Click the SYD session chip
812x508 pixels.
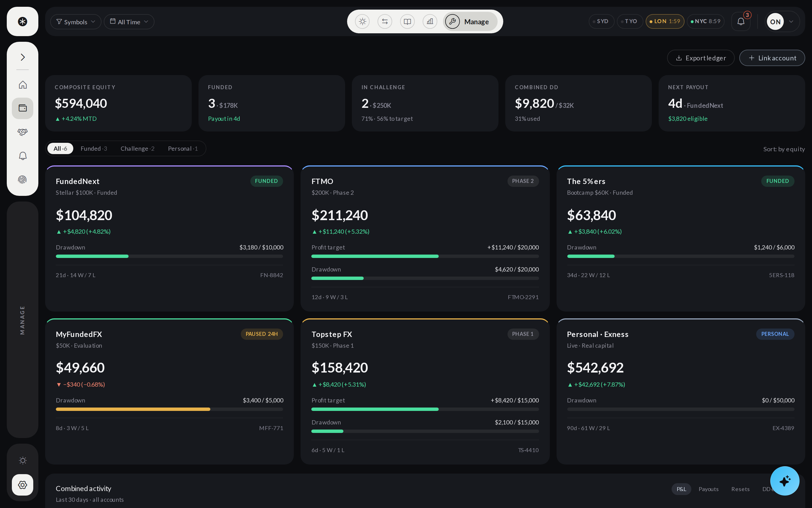[x=601, y=21]
